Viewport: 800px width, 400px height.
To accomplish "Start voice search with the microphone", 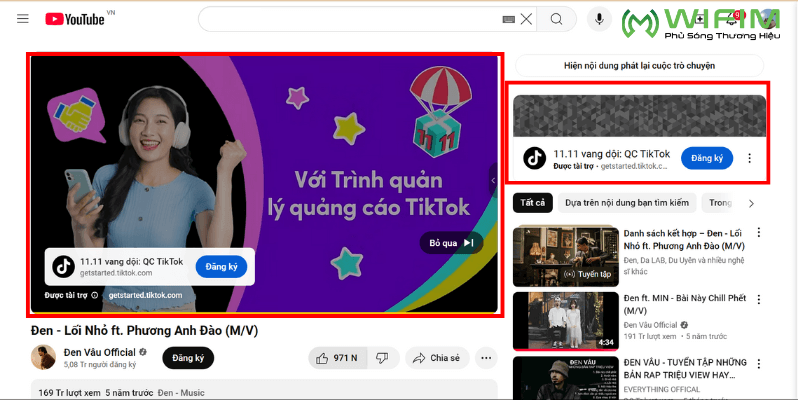I will point(599,19).
